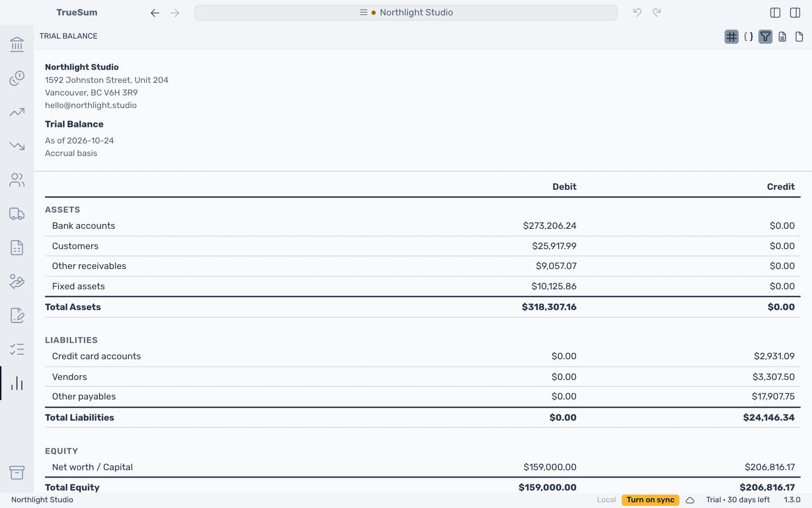The width and height of the screenshot is (812, 508).
Task: Click the Net worth / Capital row
Action: point(423,467)
